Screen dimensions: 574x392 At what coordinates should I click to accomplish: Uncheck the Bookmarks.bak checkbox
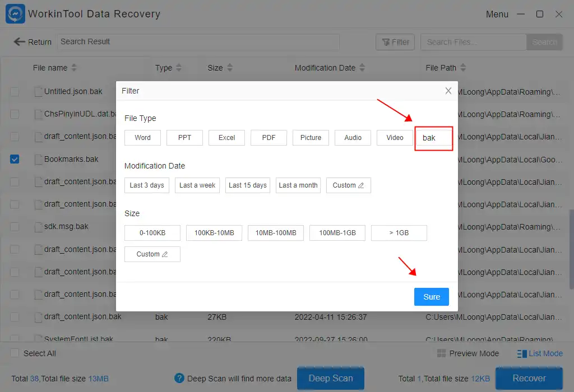[15, 159]
